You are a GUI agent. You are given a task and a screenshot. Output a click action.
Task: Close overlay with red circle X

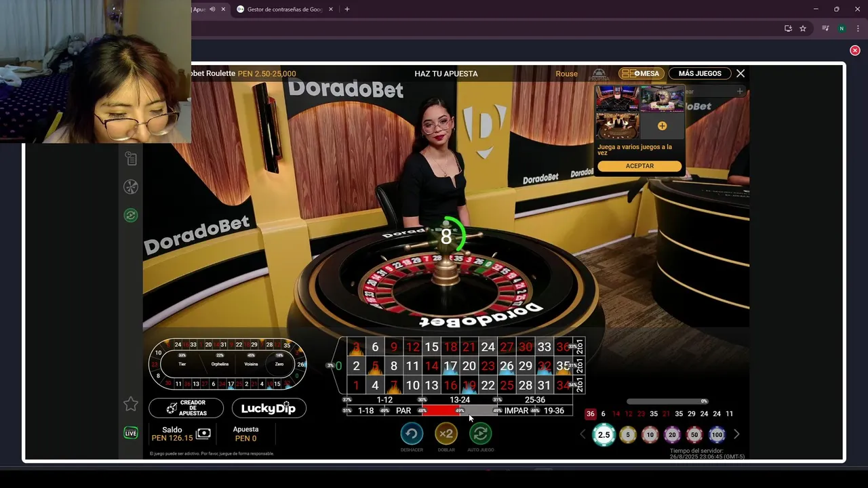click(x=855, y=50)
